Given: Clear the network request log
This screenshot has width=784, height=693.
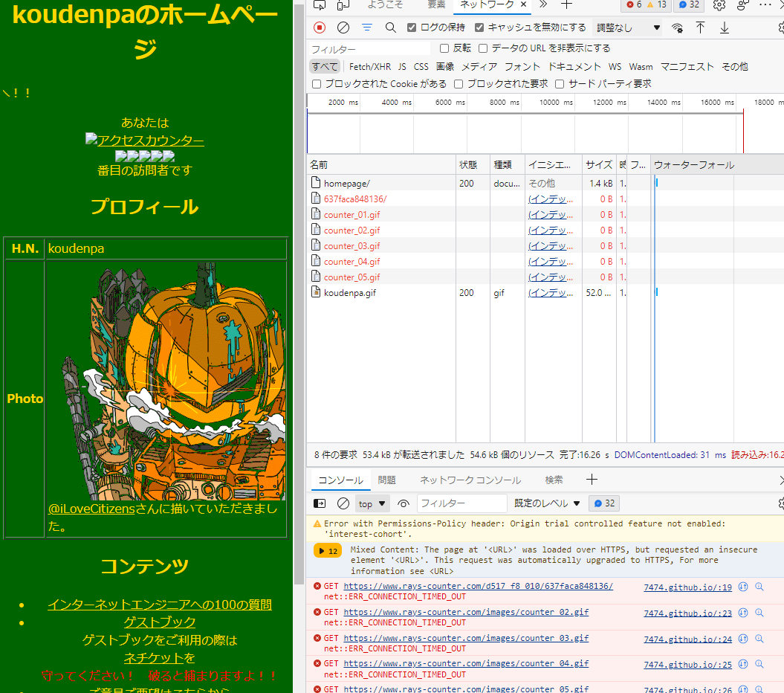Looking at the screenshot, I should pos(343,27).
